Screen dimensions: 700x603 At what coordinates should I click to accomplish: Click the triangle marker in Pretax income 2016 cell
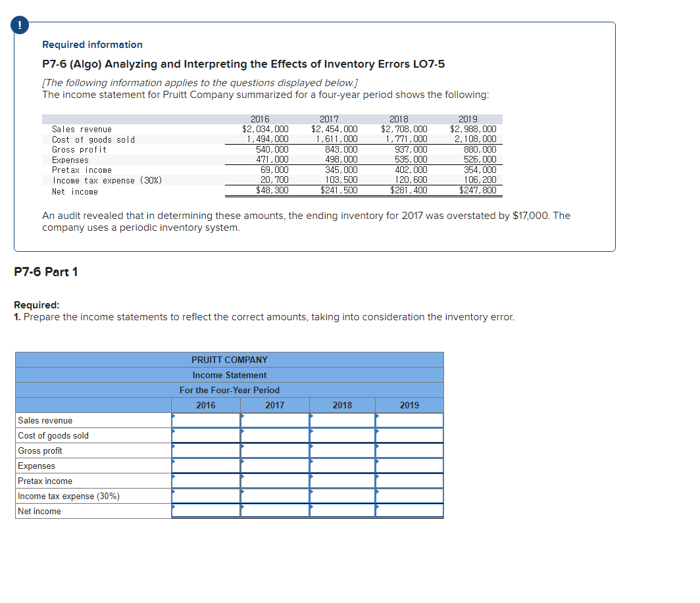pos(173,477)
